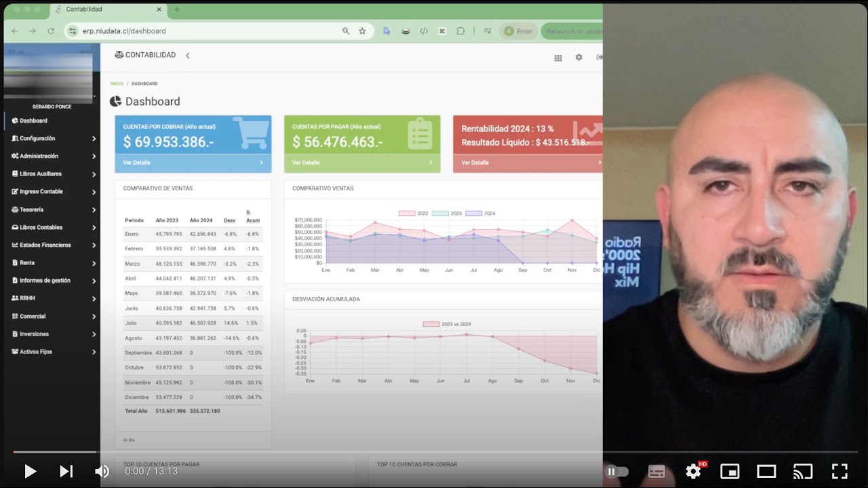Skip to the next video
Viewport: 868px width, 488px height.
pyautogui.click(x=66, y=471)
